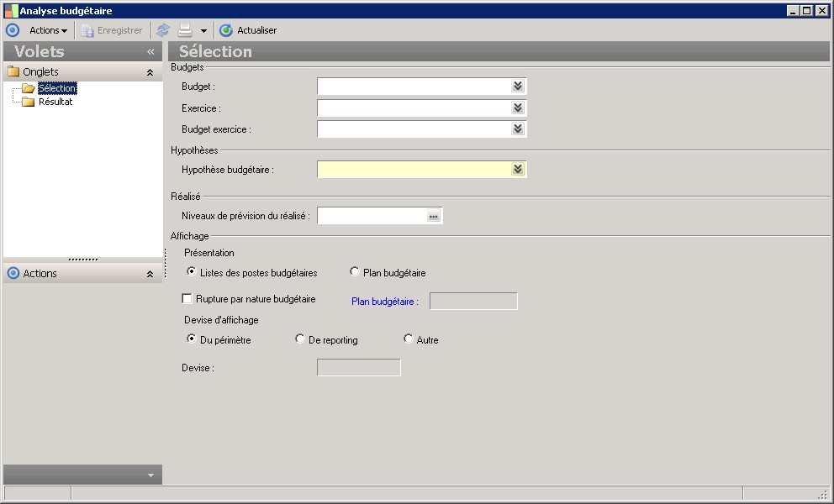Select De reporting currency radio
This screenshot has height=504, width=834.
pos(300,339)
